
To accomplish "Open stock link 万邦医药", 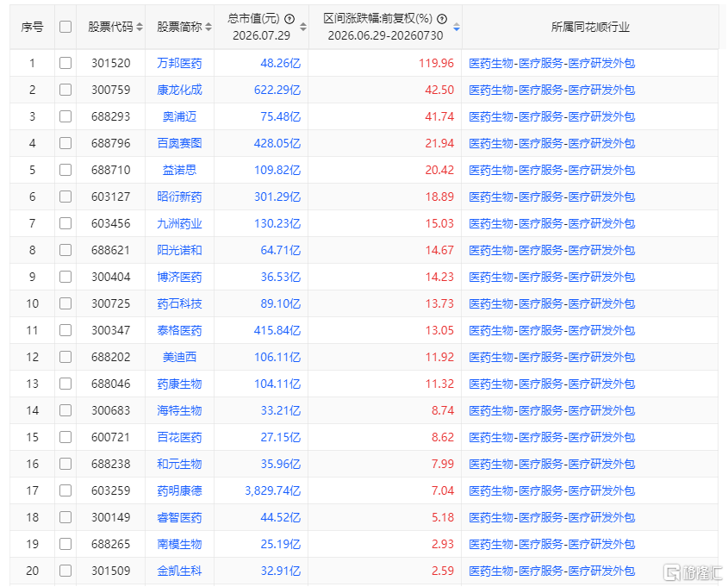I will pyautogui.click(x=179, y=63).
